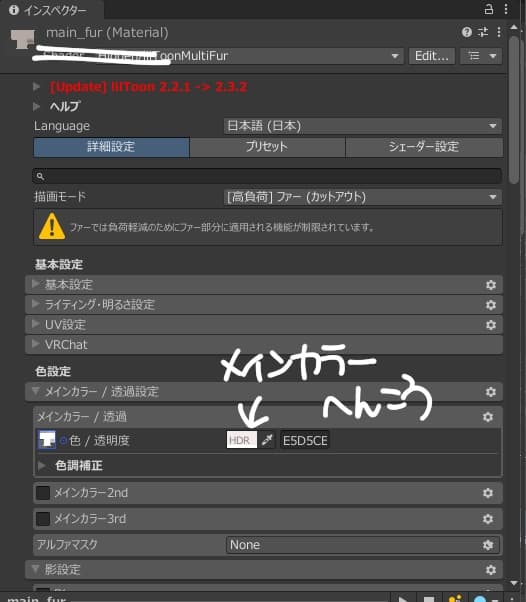
Task: Click the material preset sliders icon
Action: pos(483,32)
